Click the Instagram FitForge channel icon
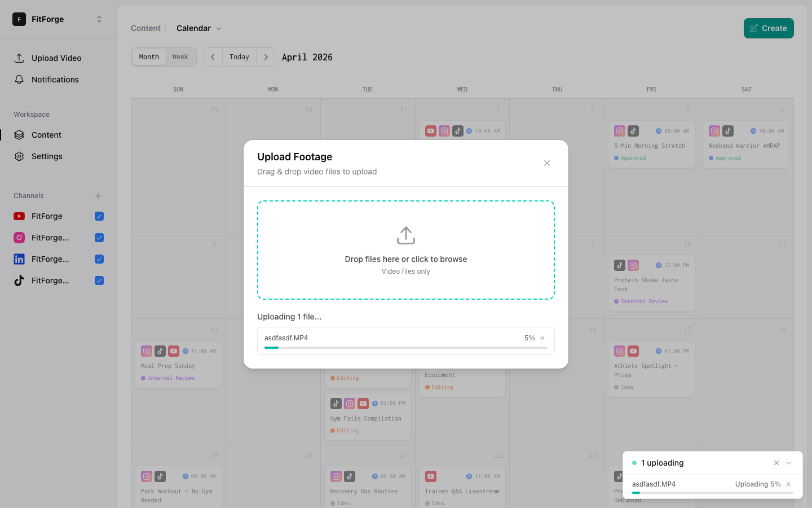Image resolution: width=812 pixels, height=508 pixels. [19, 238]
